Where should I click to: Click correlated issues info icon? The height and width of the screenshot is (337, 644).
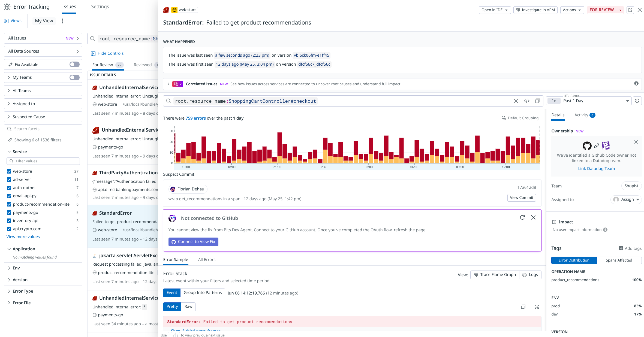[636, 84]
